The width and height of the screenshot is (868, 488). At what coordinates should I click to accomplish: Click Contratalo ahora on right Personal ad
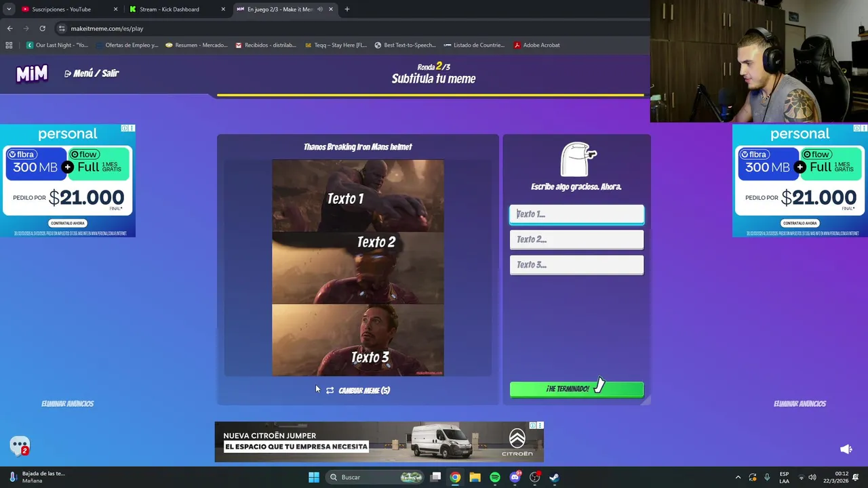pos(800,223)
